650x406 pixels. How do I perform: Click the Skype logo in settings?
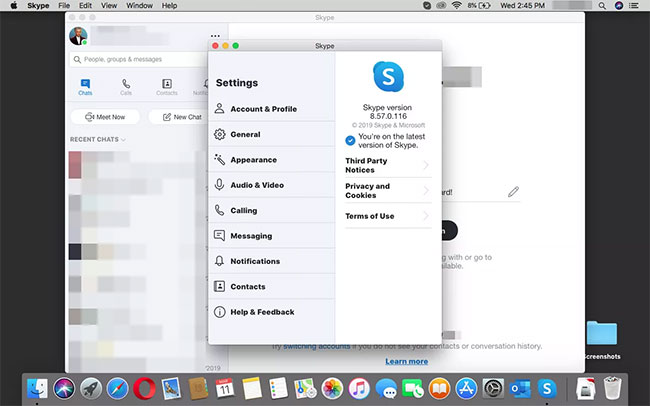point(388,77)
